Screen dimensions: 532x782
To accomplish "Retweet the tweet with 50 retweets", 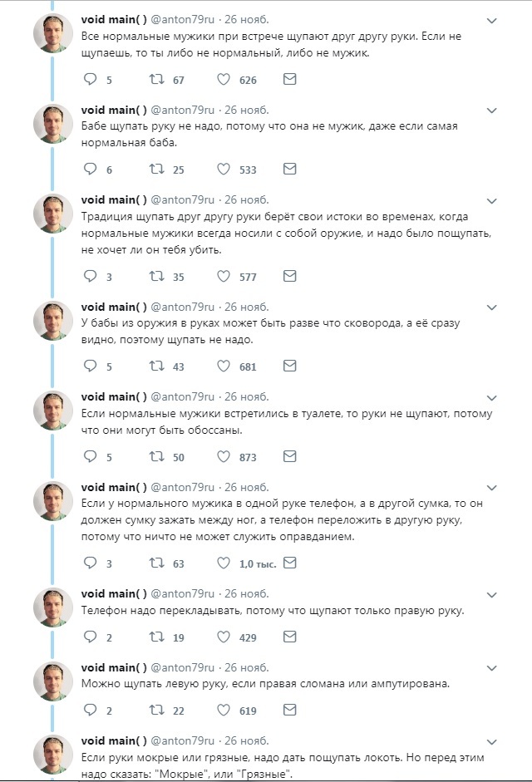I will coord(154,456).
